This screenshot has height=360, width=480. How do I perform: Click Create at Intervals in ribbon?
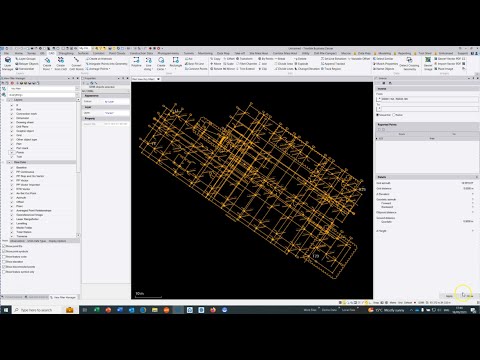coord(99,59)
